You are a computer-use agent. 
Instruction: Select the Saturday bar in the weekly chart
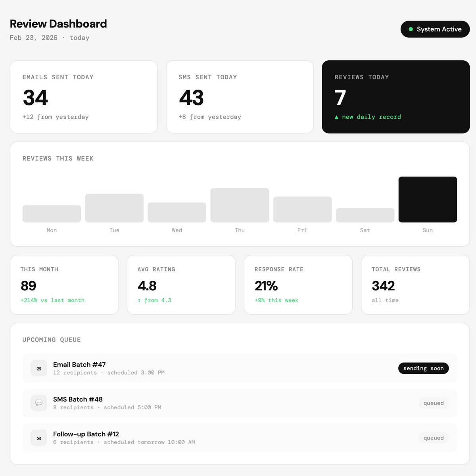(365, 215)
